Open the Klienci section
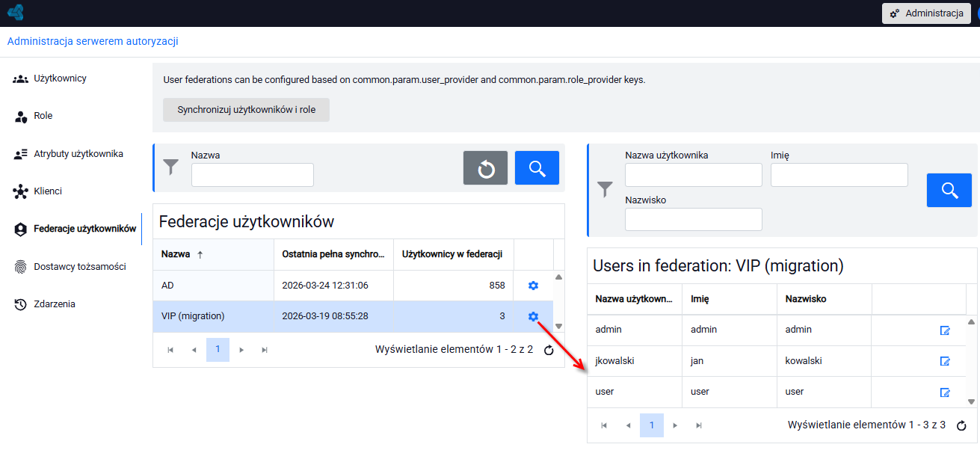 pyautogui.click(x=48, y=191)
